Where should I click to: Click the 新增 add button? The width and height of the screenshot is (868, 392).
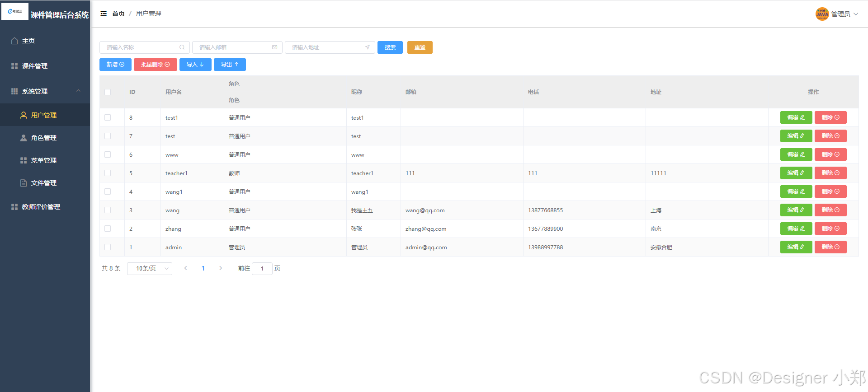point(115,65)
